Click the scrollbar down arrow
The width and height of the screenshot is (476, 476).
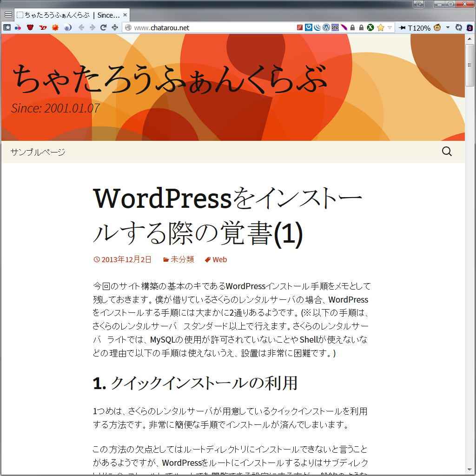tap(469, 470)
